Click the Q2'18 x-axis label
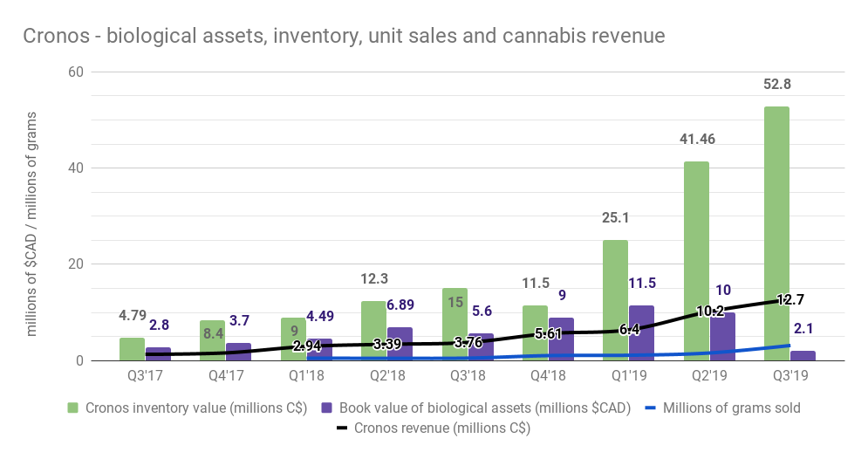 click(x=387, y=375)
